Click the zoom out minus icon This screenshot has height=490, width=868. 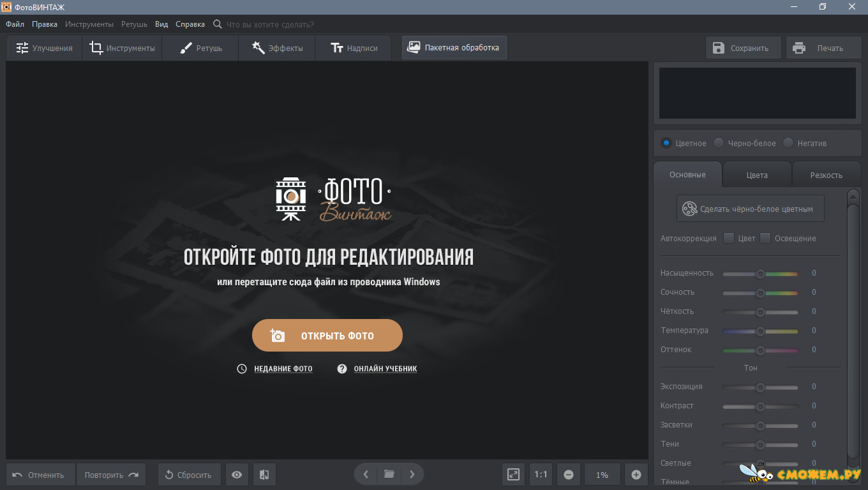[568, 475]
